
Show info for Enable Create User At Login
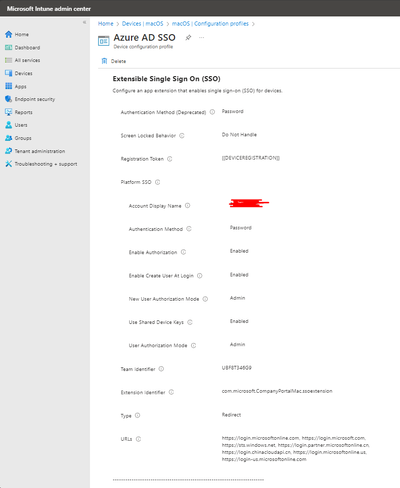200,276
